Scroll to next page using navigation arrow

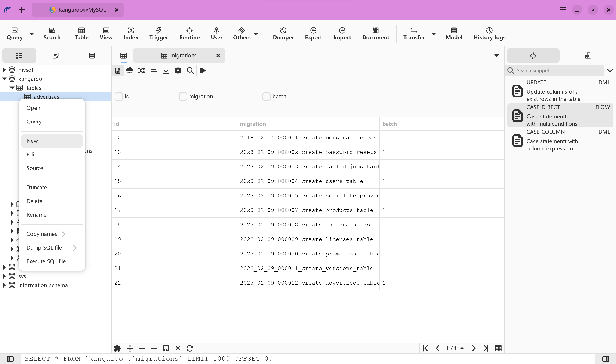(x=474, y=348)
